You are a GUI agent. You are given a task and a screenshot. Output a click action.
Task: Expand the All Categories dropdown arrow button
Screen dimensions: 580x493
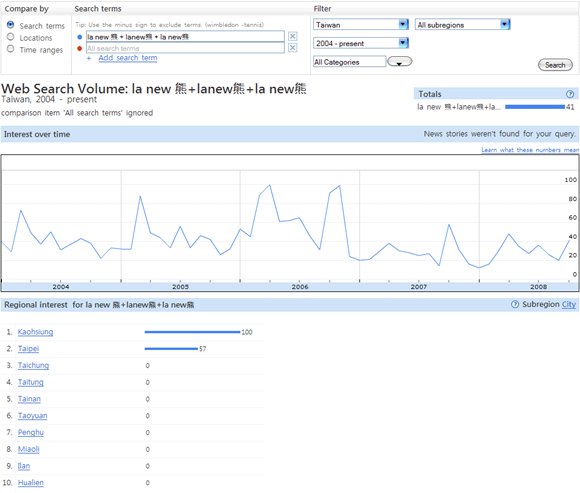pos(399,61)
